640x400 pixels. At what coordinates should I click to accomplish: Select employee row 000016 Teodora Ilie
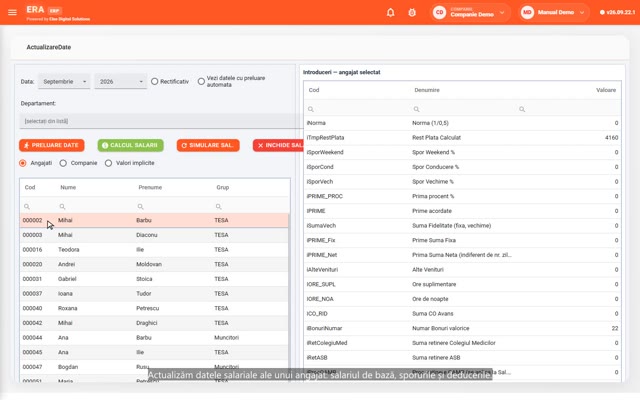point(154,250)
